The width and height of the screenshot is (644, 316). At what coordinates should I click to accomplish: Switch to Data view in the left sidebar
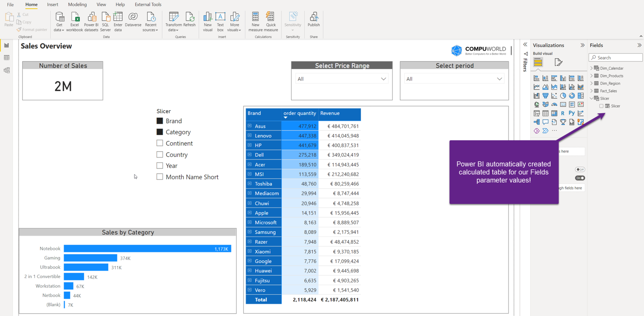[6, 58]
